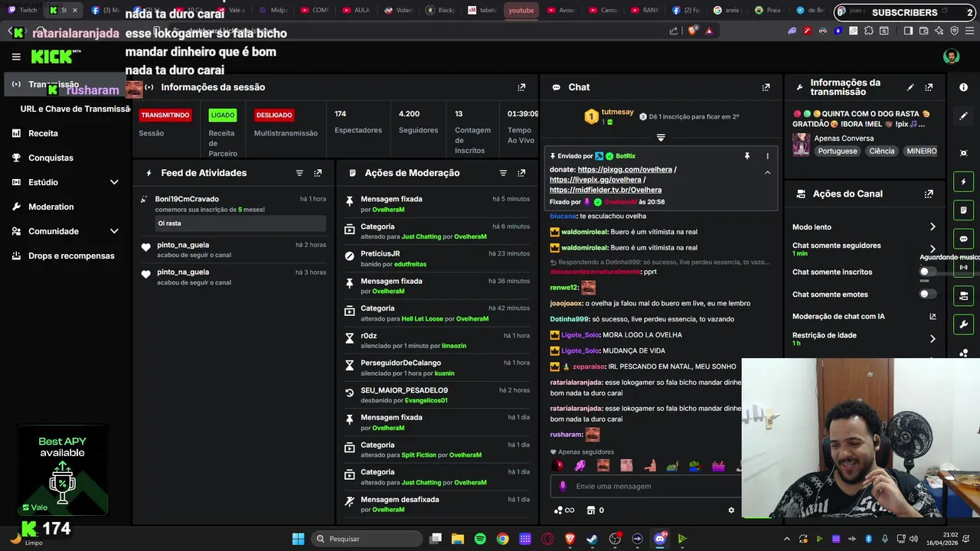This screenshot has height=551, width=980.
Task: Pop out the Informações da transmissão panel
Action: click(x=929, y=87)
